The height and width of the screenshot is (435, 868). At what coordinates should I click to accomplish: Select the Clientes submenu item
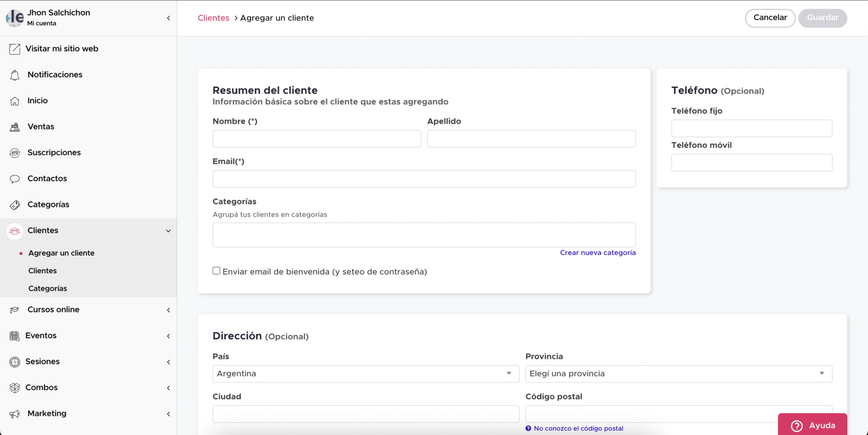click(42, 271)
